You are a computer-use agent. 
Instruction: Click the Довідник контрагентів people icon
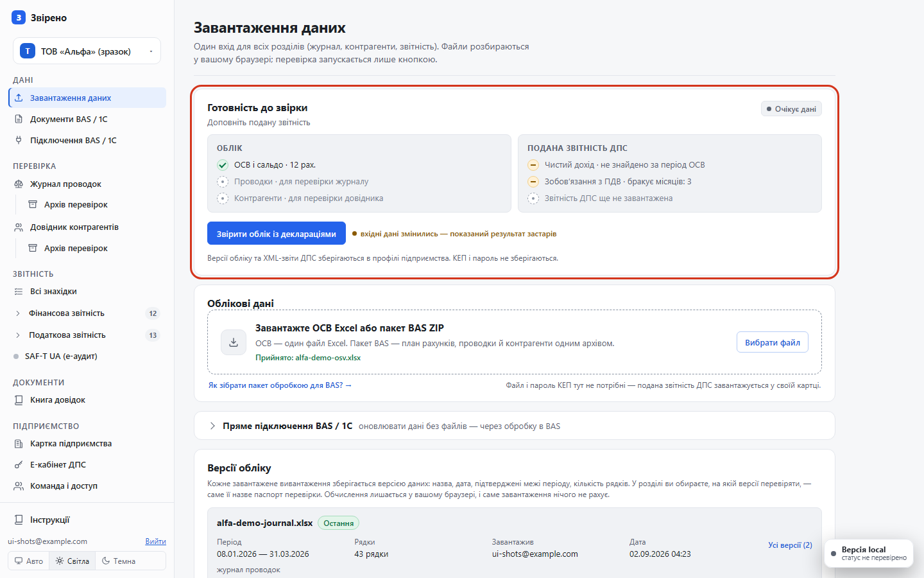click(19, 227)
